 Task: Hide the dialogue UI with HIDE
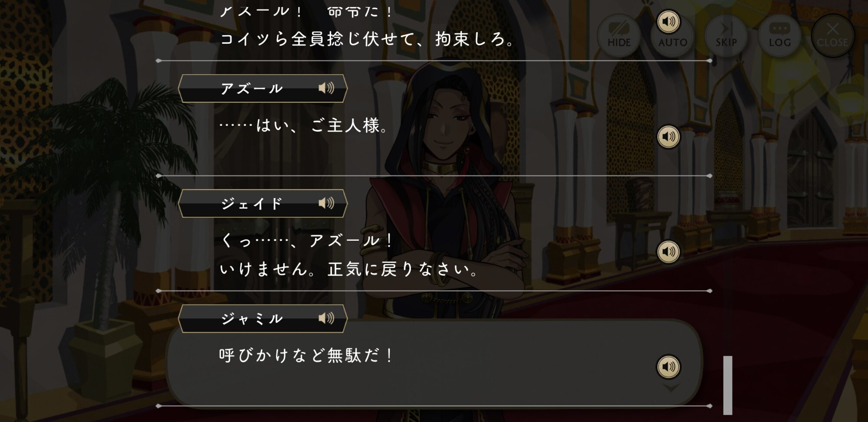pyautogui.click(x=619, y=36)
